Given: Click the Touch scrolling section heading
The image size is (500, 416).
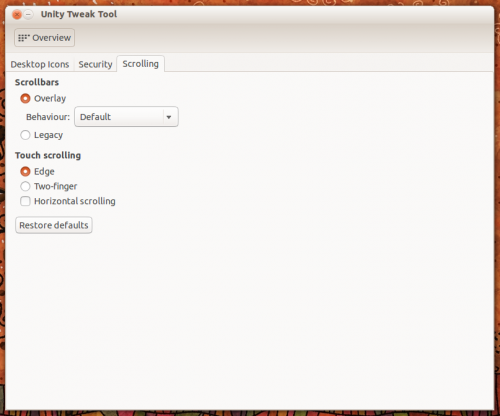Looking at the screenshot, I should click(x=48, y=155).
